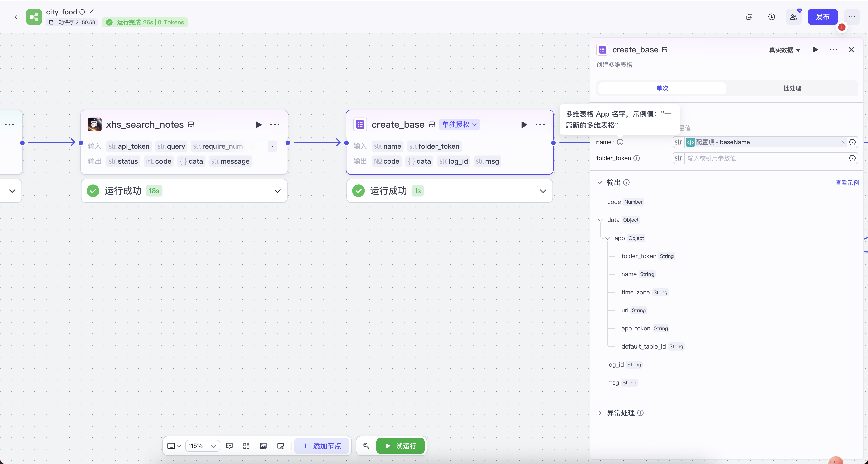The image size is (868, 464).
Task: Remove the baseName reference from name field
Action: click(x=843, y=142)
